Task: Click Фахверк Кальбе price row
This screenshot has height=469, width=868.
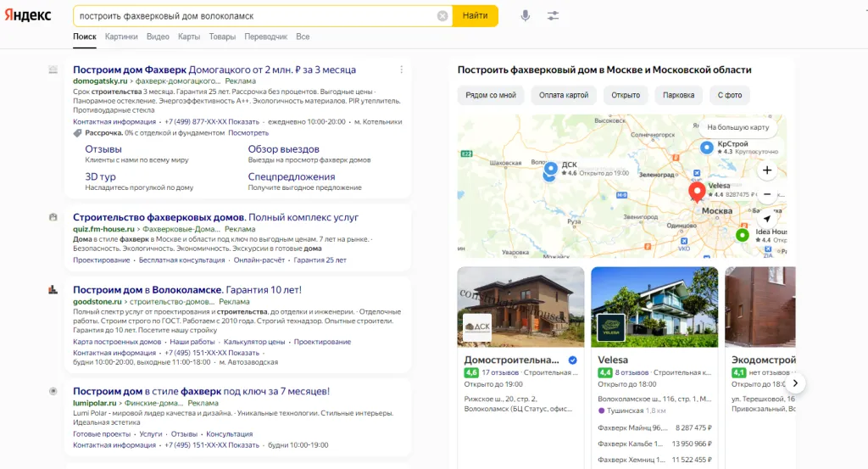Action: (x=654, y=444)
